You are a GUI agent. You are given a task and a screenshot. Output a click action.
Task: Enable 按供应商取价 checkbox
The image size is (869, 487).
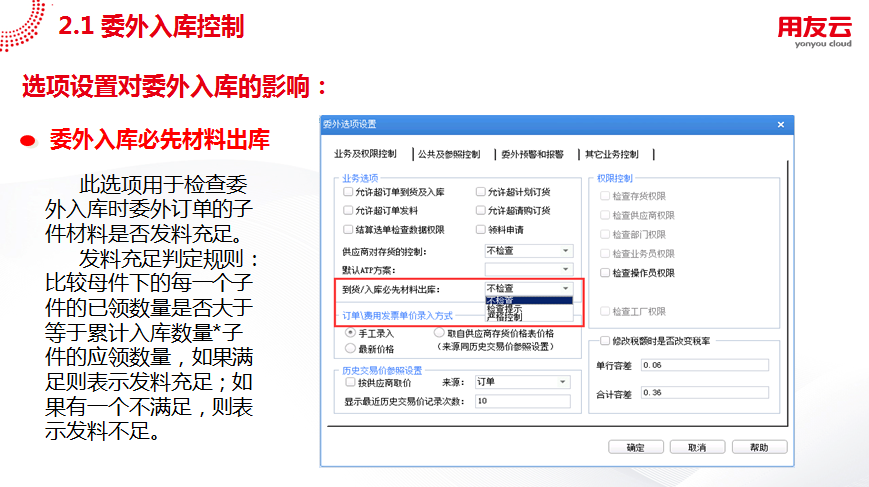click(x=350, y=382)
